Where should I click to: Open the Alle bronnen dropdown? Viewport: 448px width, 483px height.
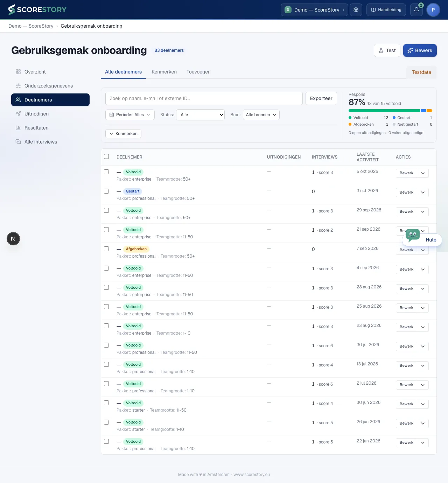coord(261,115)
